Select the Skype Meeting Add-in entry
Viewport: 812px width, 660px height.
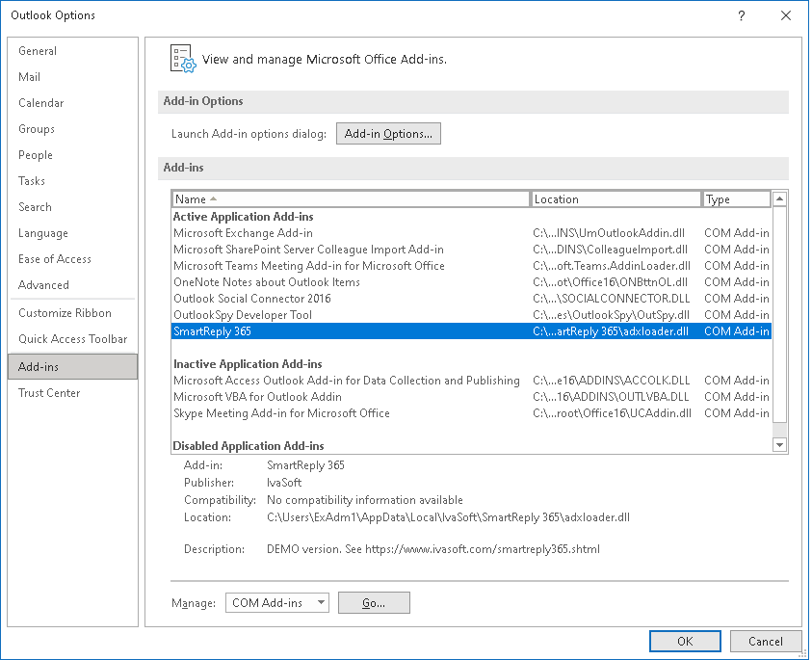(x=385, y=412)
